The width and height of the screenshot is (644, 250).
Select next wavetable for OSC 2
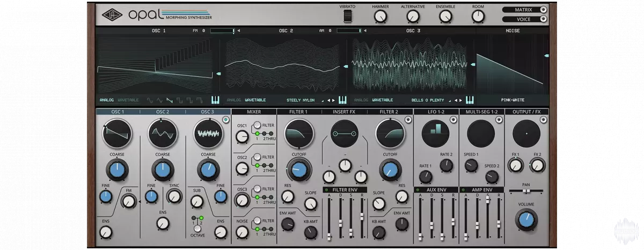click(x=333, y=100)
